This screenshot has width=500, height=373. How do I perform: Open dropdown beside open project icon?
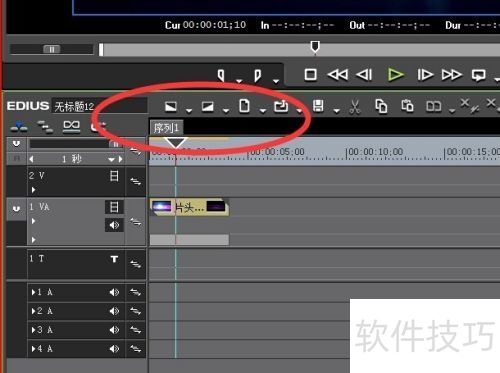coord(299,110)
